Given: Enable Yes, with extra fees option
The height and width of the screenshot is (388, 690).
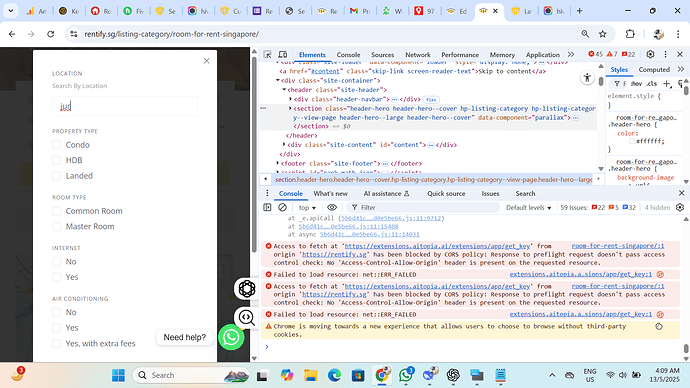Looking at the screenshot, I should 56,343.
